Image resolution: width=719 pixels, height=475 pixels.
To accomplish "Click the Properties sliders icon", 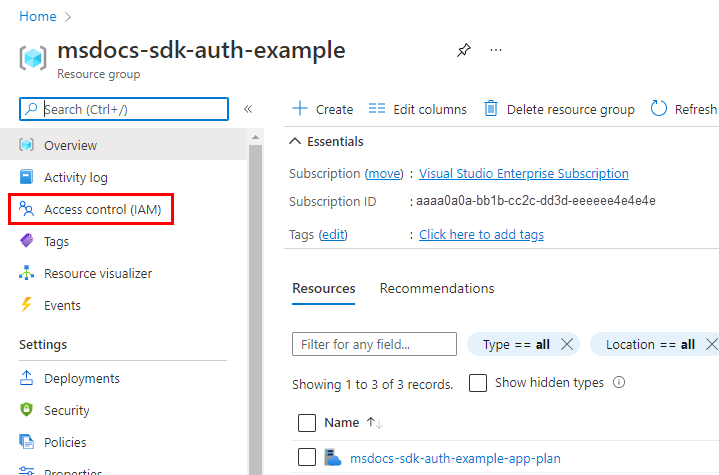I will pyautogui.click(x=27, y=470).
